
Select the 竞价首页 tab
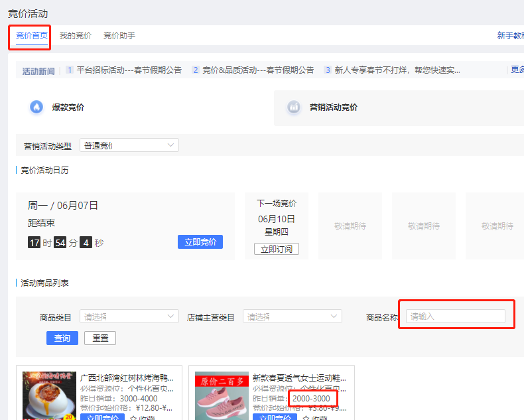(x=32, y=36)
